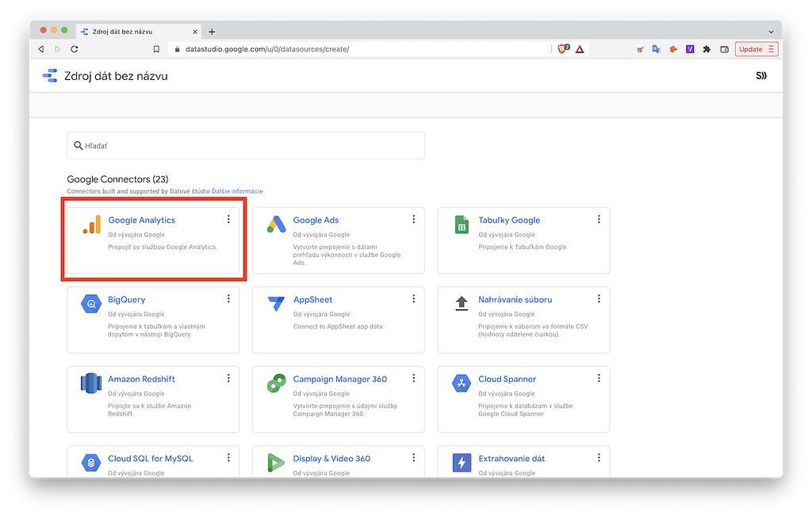
Task: Click the Extrahovanie dát lightning icon
Action: [462, 463]
